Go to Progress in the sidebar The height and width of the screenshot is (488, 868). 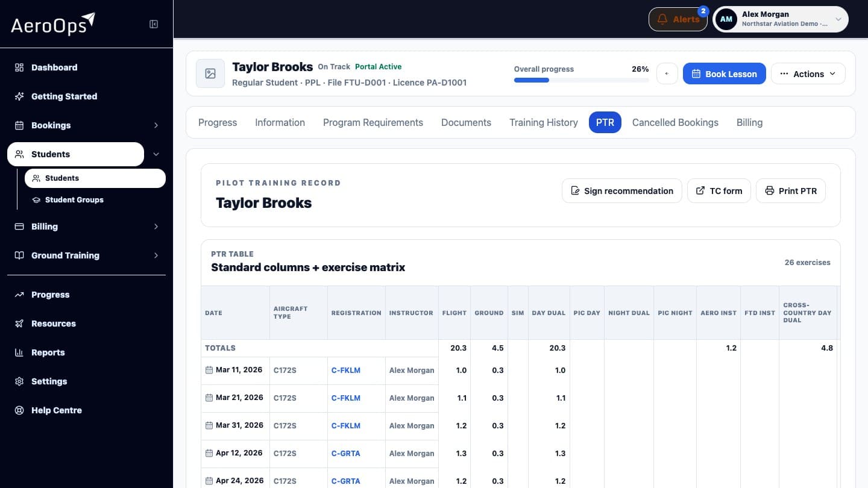point(86,295)
